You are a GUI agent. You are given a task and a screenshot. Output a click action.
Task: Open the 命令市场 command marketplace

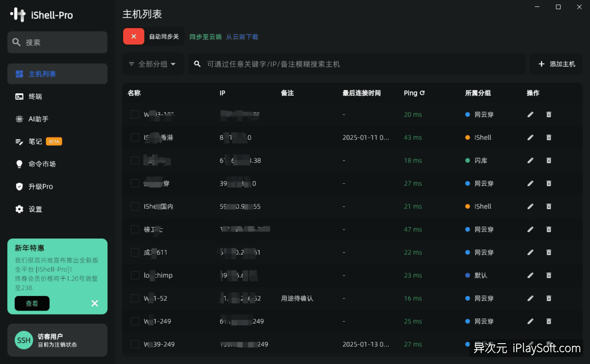pos(40,164)
